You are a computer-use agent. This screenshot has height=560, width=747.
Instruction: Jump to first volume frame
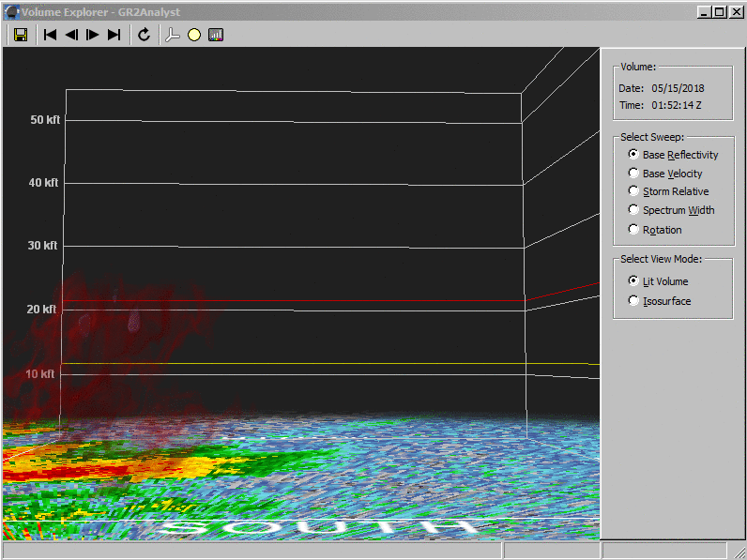click(x=50, y=35)
